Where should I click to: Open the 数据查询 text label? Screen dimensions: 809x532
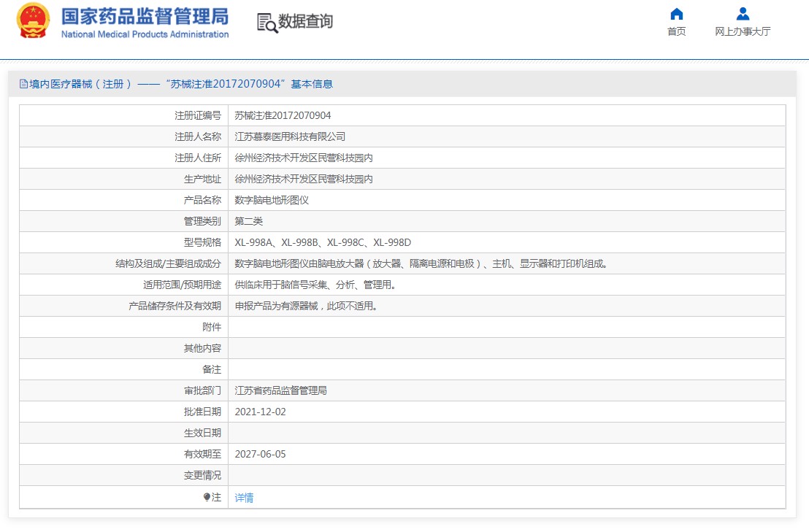point(305,21)
